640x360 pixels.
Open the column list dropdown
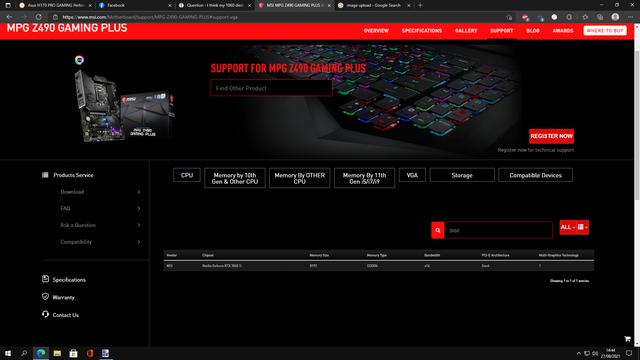coord(582,227)
